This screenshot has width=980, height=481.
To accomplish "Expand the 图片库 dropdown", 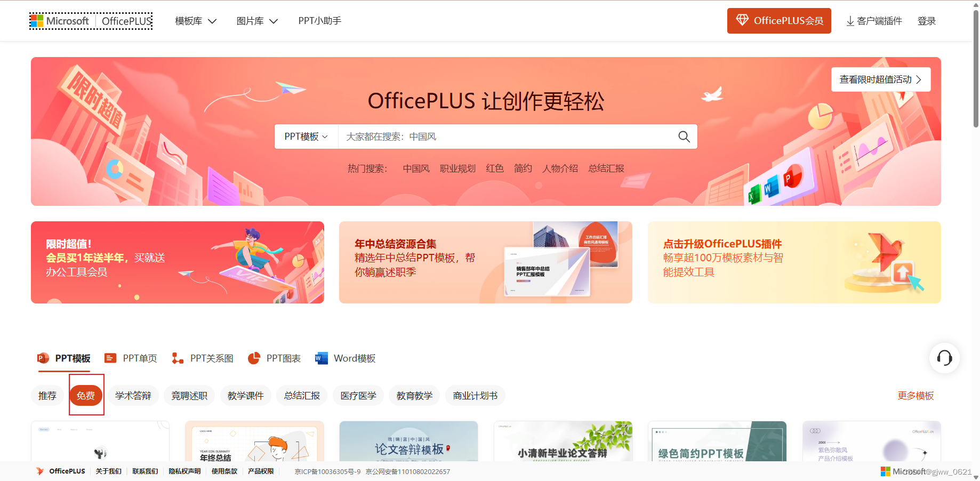I will [256, 20].
